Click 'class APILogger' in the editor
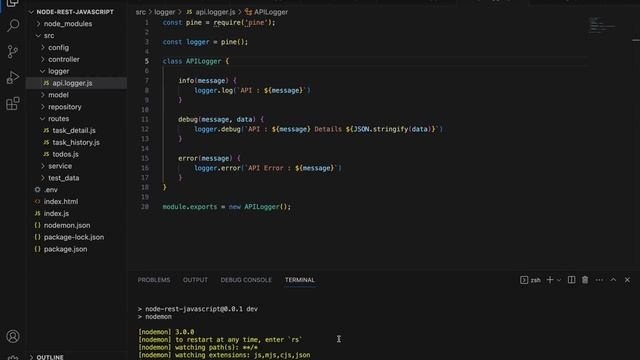 [x=192, y=61]
